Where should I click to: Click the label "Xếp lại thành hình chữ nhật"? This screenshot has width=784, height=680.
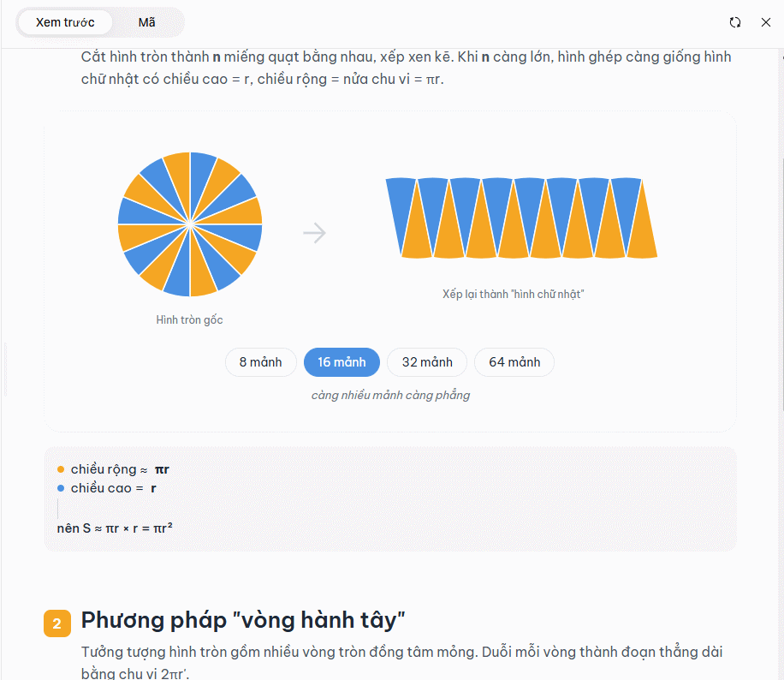[513, 293]
